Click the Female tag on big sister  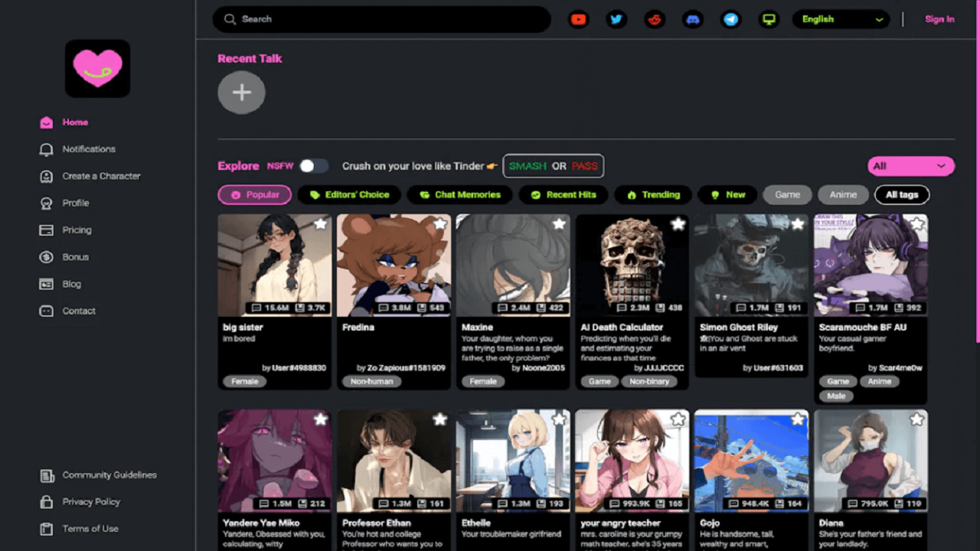pos(245,381)
